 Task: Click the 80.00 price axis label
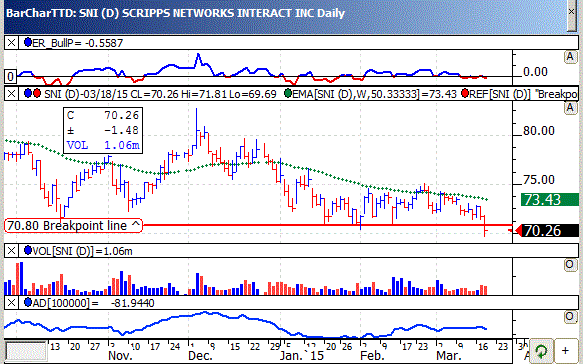pos(539,131)
